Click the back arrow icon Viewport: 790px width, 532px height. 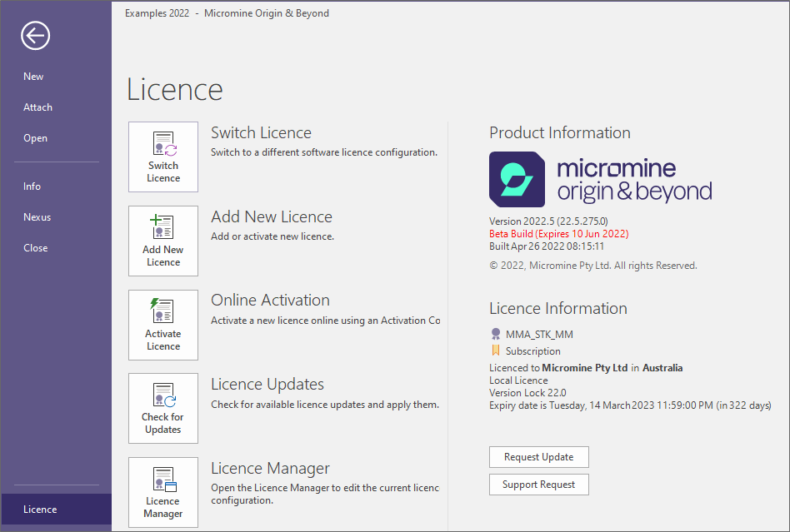(x=35, y=36)
